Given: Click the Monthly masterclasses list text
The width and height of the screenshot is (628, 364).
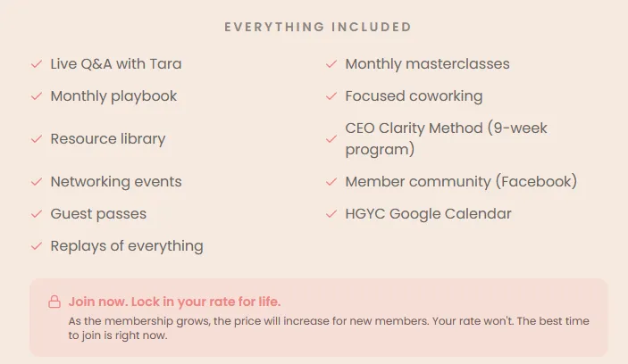Looking at the screenshot, I should [x=427, y=64].
